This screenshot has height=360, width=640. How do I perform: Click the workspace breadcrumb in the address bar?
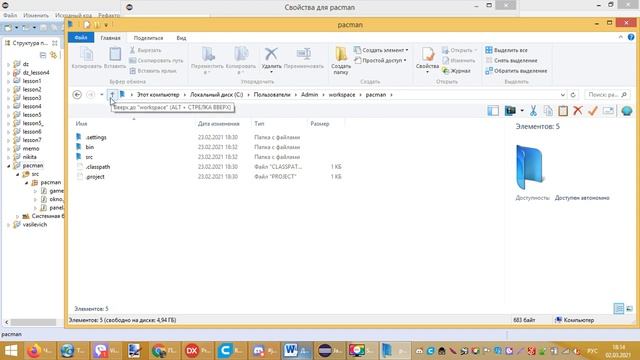click(342, 95)
